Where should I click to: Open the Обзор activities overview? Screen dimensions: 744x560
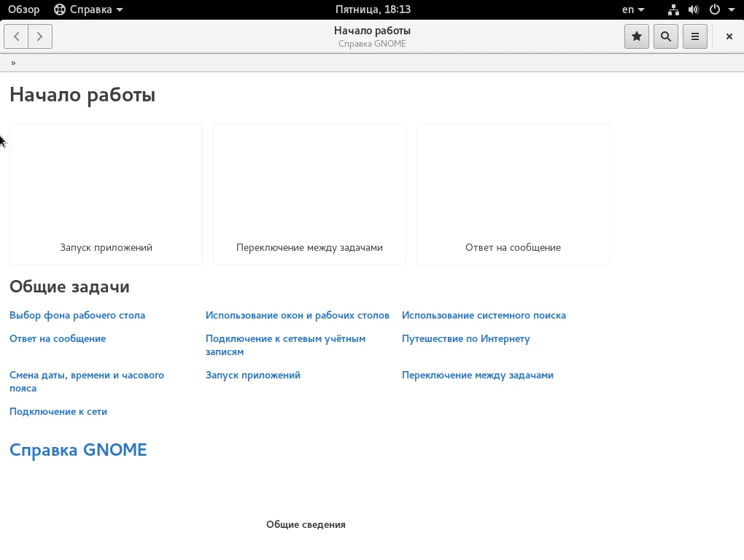24,9
